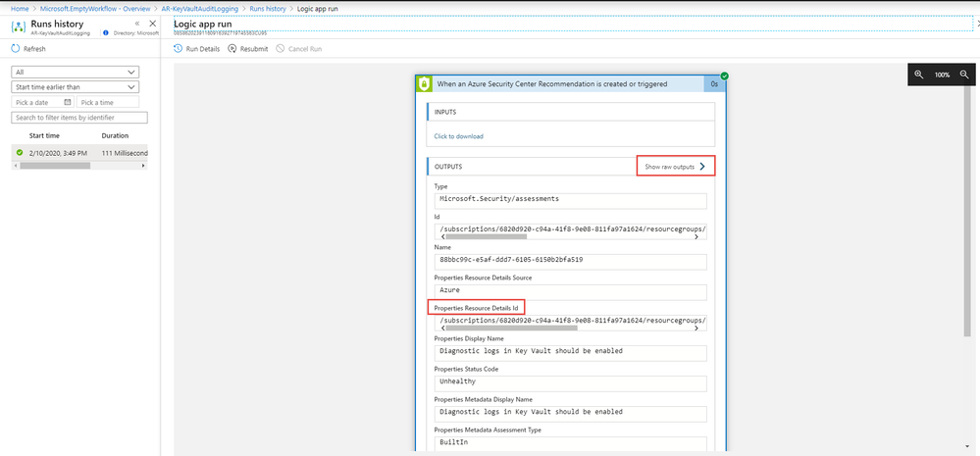Image resolution: width=980 pixels, height=456 pixels.
Task: Open the All status filter dropdown
Action: 75,72
